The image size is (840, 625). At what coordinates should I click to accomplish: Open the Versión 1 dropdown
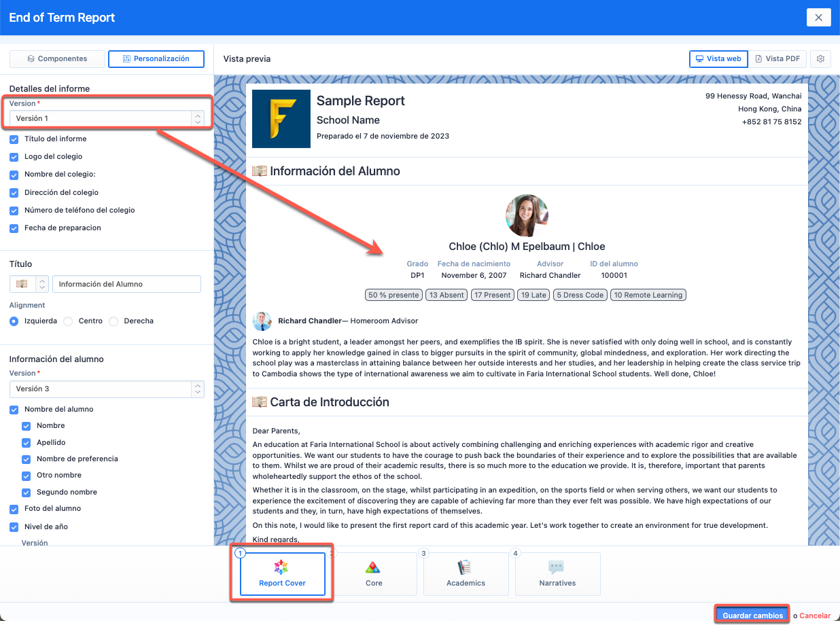pos(107,118)
